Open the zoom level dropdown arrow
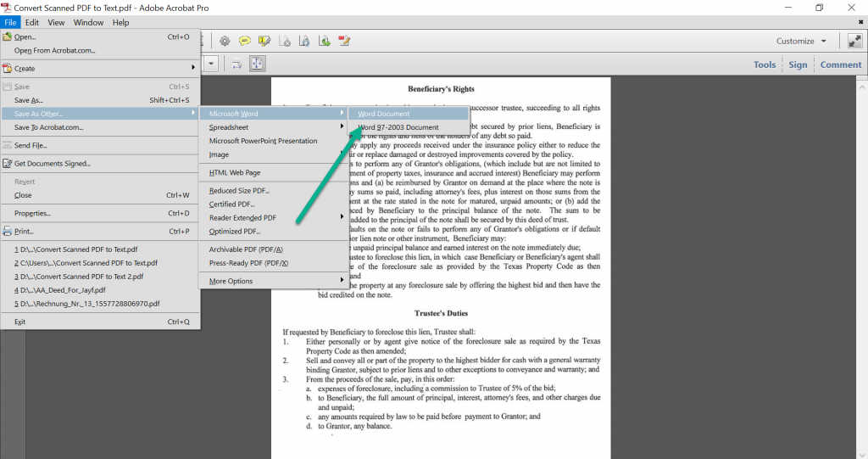Screen dimensions: 868x459 pyautogui.click(x=211, y=64)
